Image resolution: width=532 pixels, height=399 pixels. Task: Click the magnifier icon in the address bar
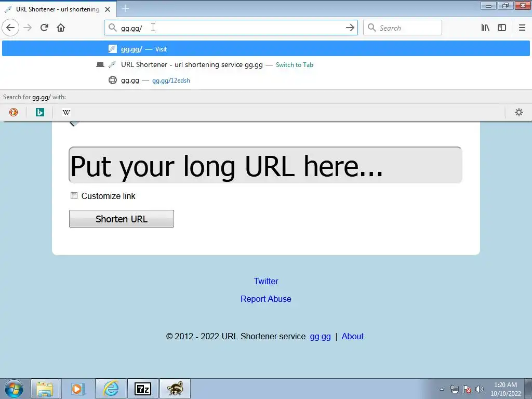113,28
